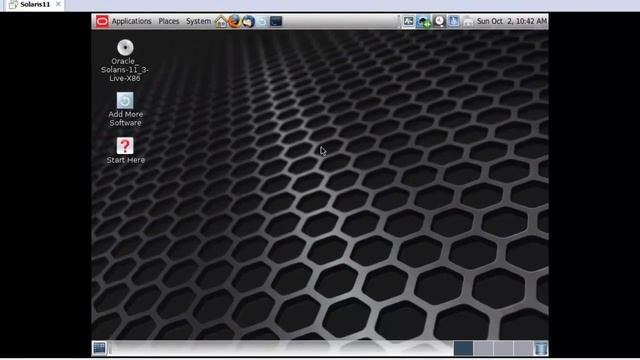The width and height of the screenshot is (640, 360).
Task: Click the printer tray icon
Action: coord(468,22)
